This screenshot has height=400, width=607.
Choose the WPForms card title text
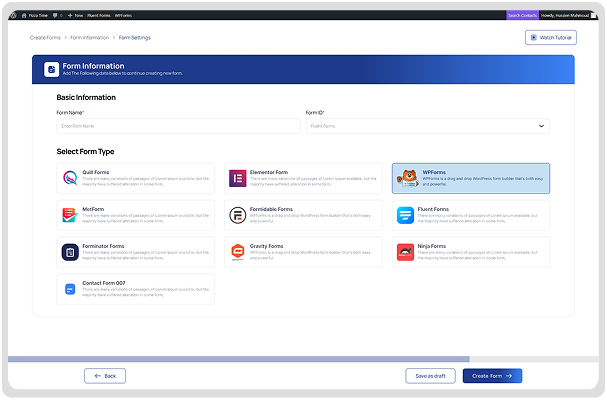[434, 172]
